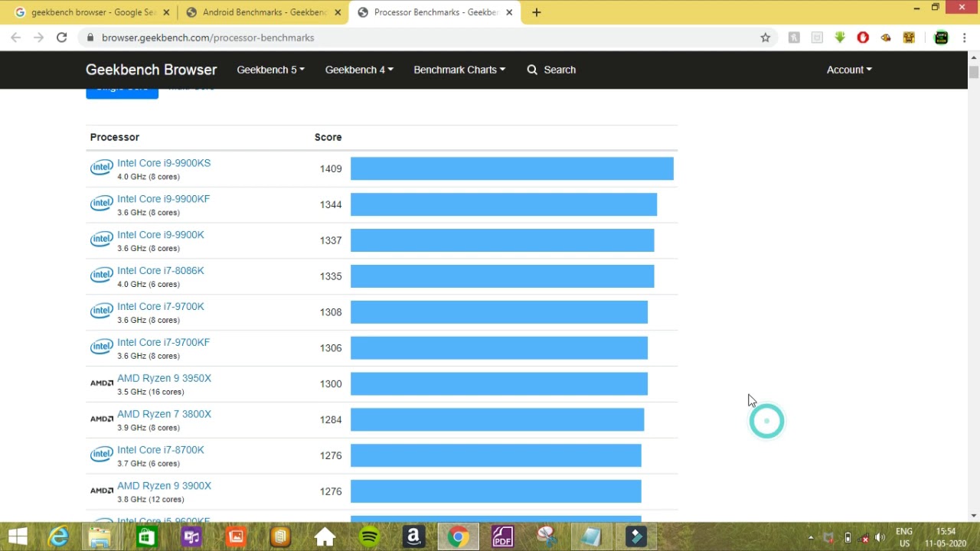Click the Score column header
Viewport: 980px width, 551px height.
(x=328, y=137)
